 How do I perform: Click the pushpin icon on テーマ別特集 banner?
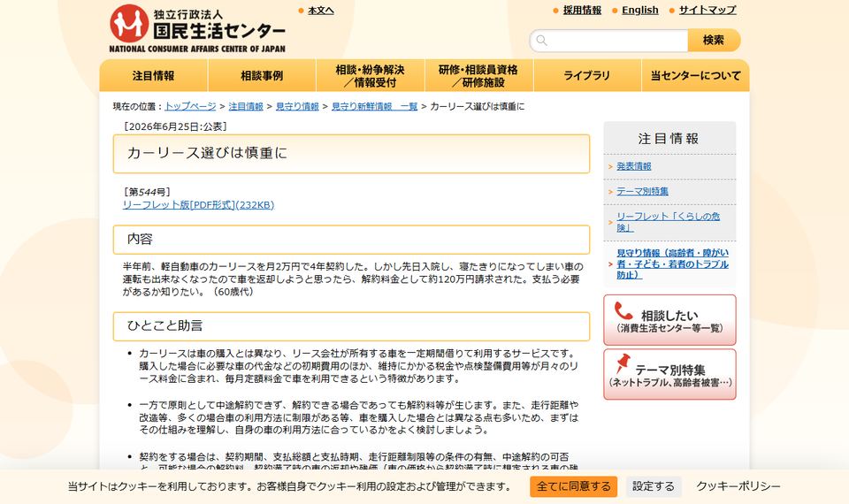coord(623,363)
